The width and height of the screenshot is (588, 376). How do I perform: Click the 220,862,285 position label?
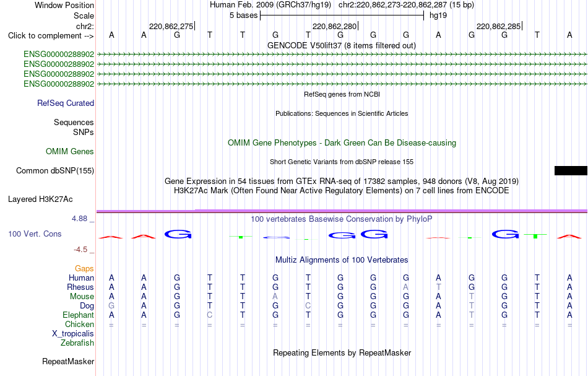pyautogui.click(x=498, y=26)
